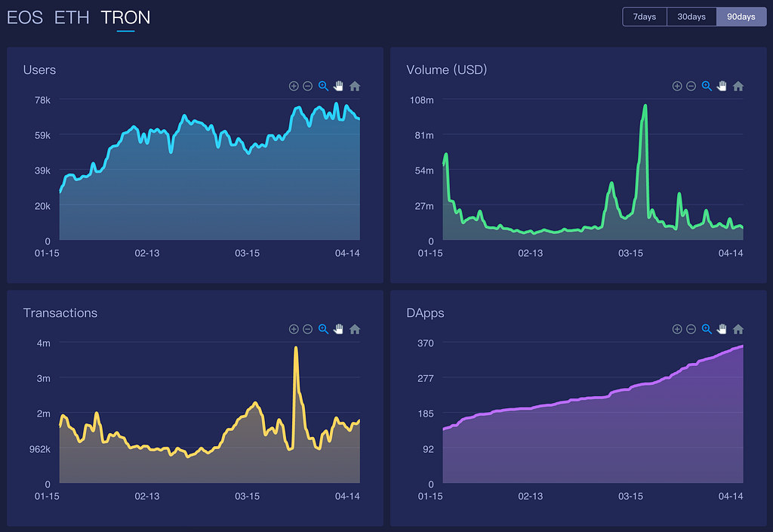Reset DApps chart with home icon
The height and width of the screenshot is (532, 773).
point(738,329)
